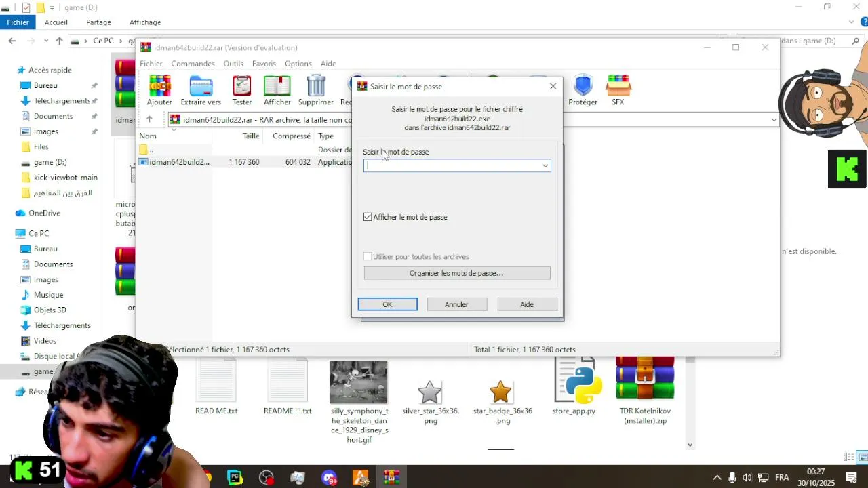Click the SFX toolbar icon
Viewport: 868px width, 488px height.
[618, 90]
